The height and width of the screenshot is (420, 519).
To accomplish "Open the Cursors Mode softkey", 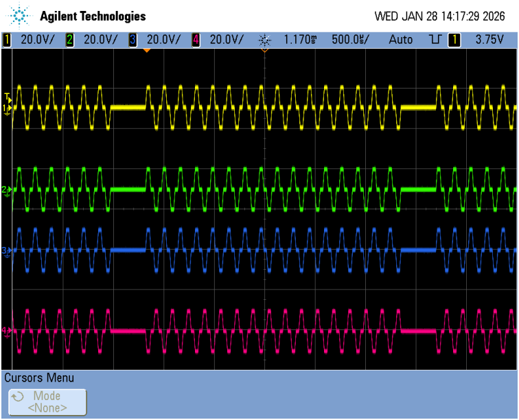I will click(47, 402).
